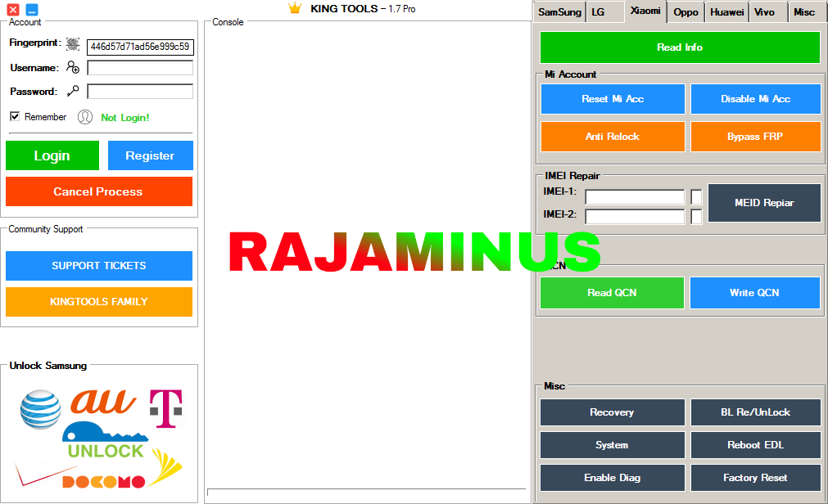828x504 pixels.
Task: Click the T-Mobile T logo
Action: point(165,408)
